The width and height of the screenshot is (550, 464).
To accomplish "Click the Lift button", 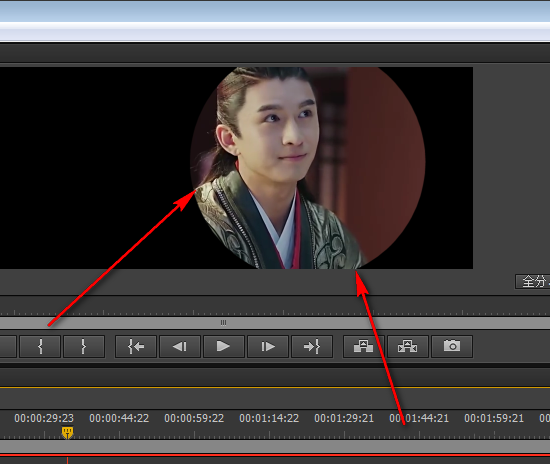I will click(x=364, y=347).
